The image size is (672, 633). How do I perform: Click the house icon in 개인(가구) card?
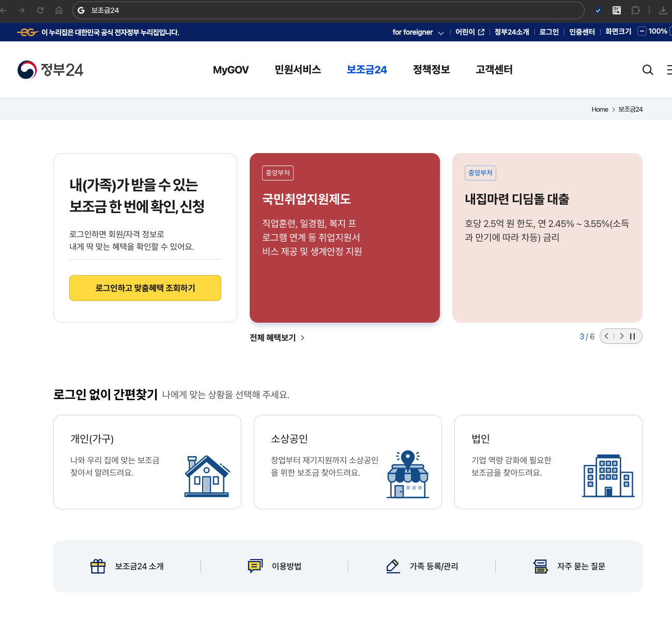coord(207,476)
